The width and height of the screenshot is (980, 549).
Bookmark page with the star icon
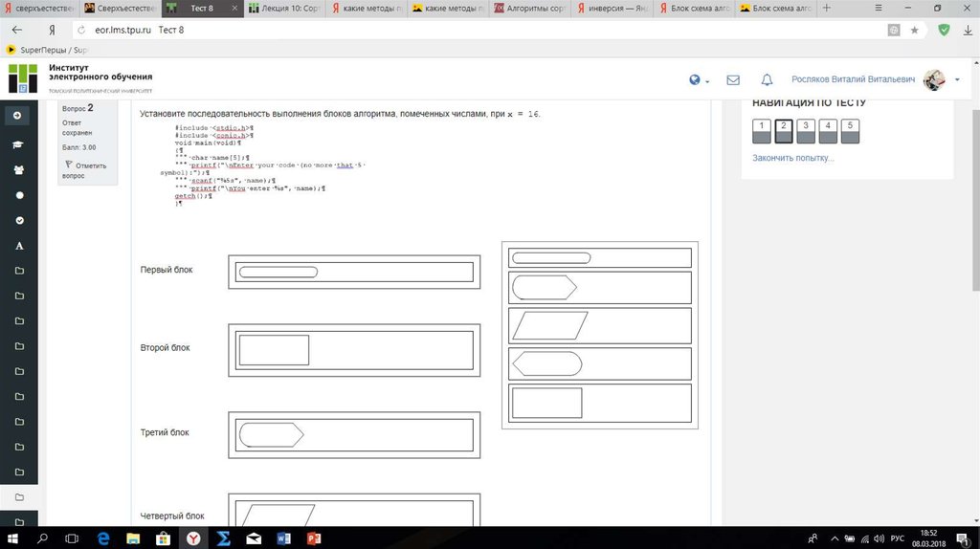(915, 30)
